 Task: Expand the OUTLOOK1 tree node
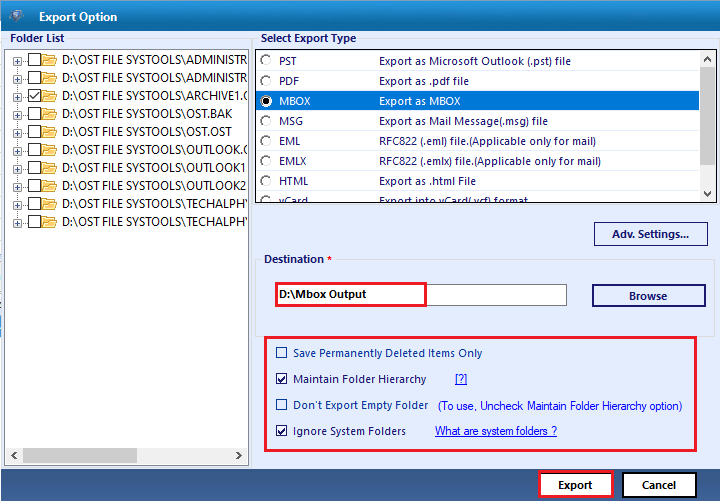tap(17, 169)
